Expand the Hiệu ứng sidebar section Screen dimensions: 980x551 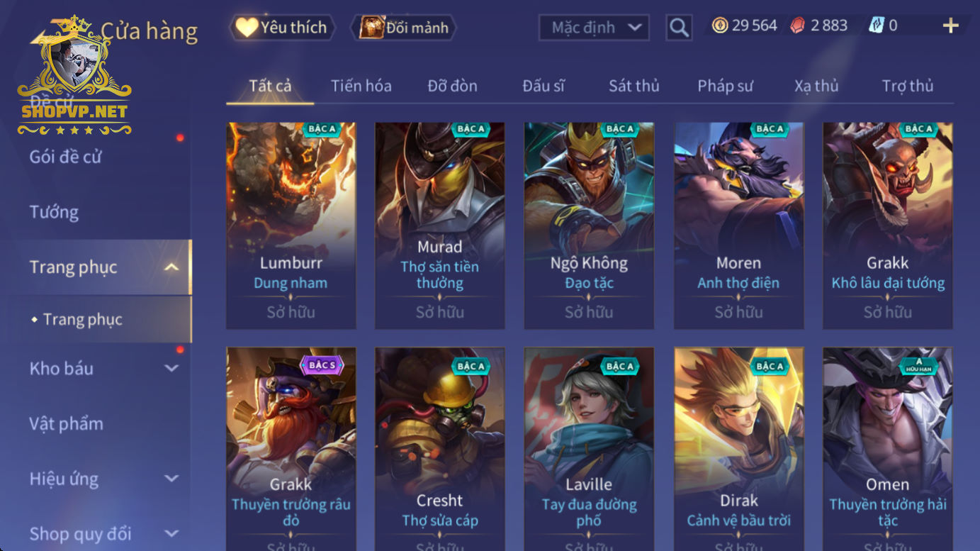[x=171, y=479]
